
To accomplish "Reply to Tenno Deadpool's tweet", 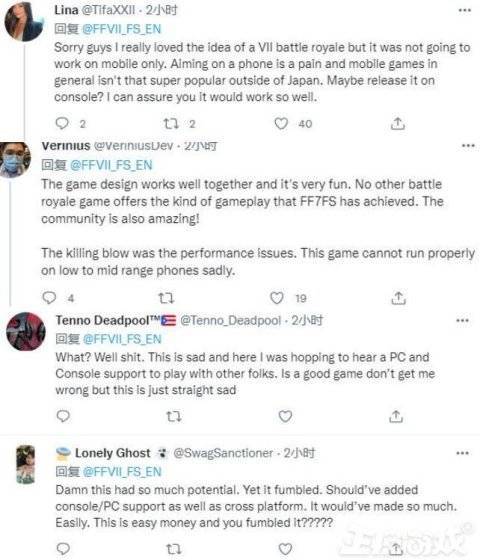I will [63, 416].
